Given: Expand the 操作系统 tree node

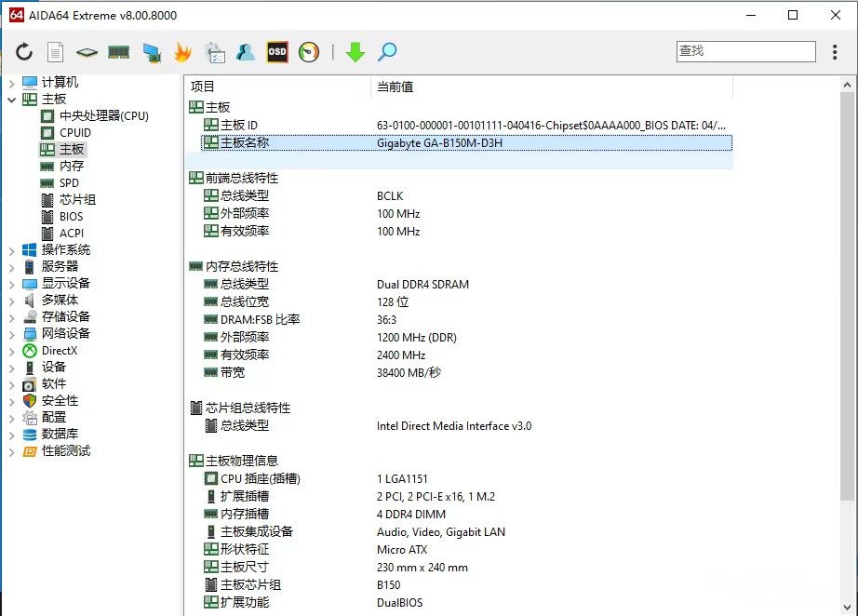Looking at the screenshot, I should click(x=11, y=250).
